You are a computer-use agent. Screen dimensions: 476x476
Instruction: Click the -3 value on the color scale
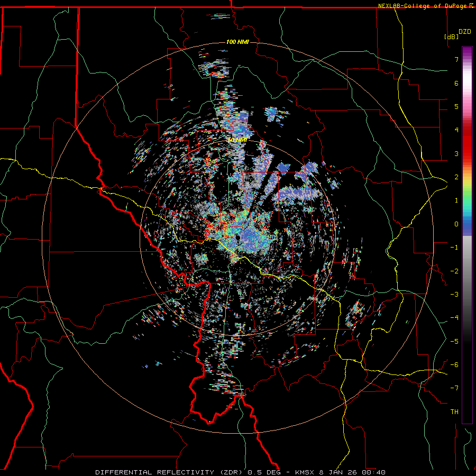[x=454, y=295]
